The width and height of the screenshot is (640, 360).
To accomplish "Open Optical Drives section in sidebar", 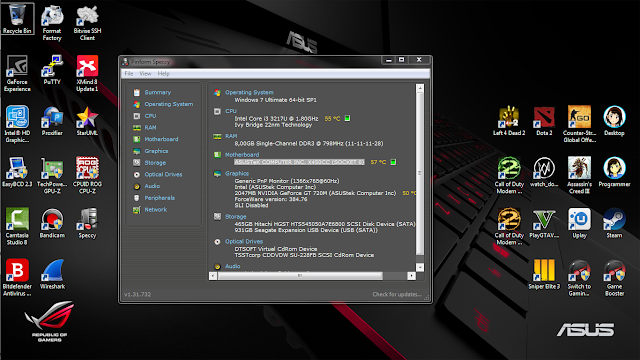I will [x=163, y=174].
